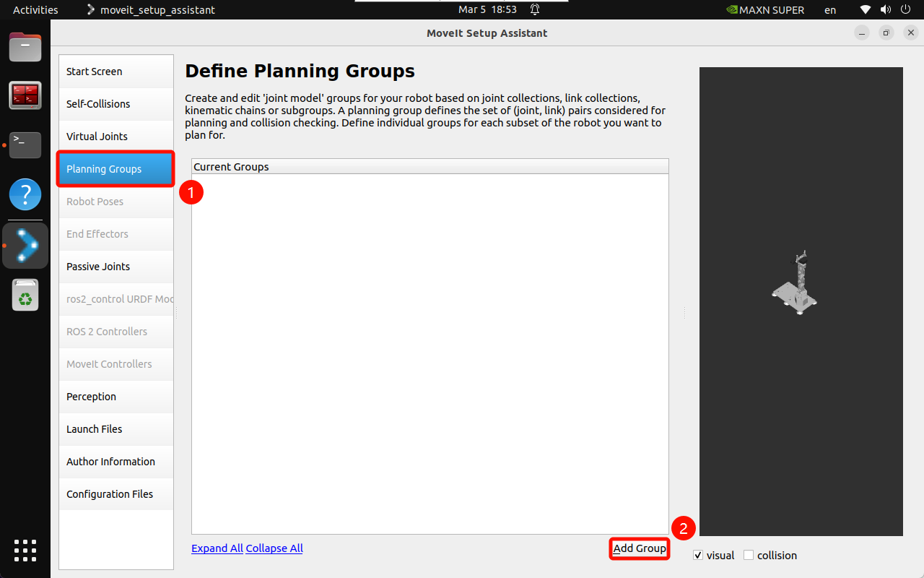Image resolution: width=924 pixels, height=578 pixels.
Task: Enable the collision checkbox
Action: [x=749, y=555]
